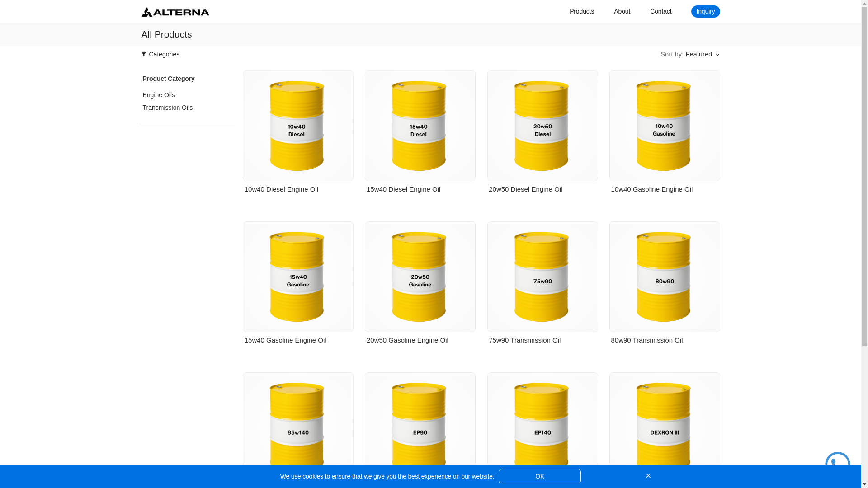Screen dimensions: 868x488
Task: Open the 20w50 Diesel drum thumbnail
Action: coord(542,126)
